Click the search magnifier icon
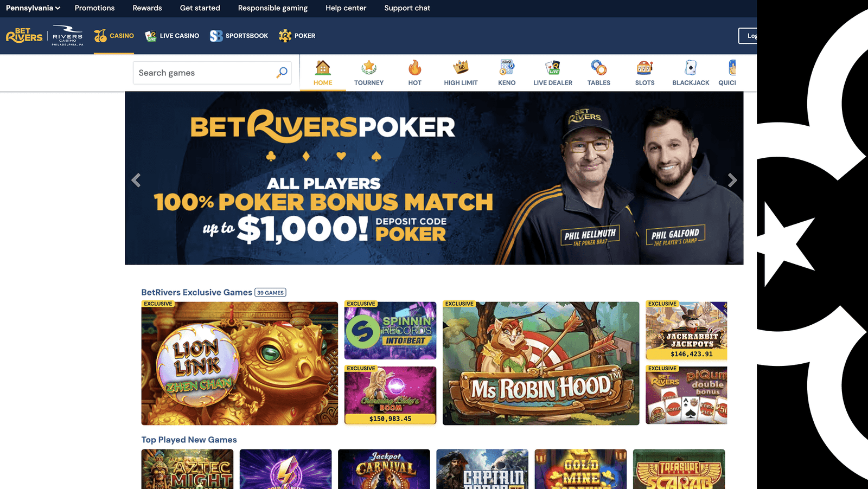The height and width of the screenshot is (489, 868). [x=282, y=73]
